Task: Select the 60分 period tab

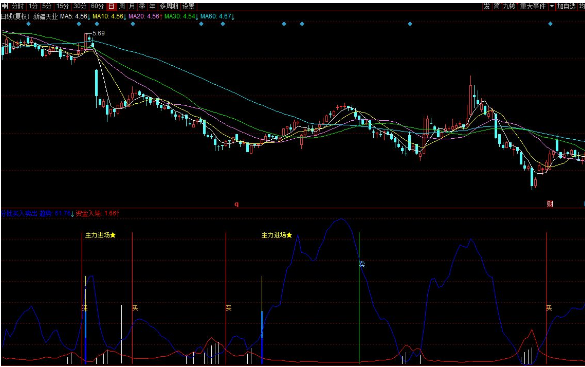Action: click(x=97, y=6)
